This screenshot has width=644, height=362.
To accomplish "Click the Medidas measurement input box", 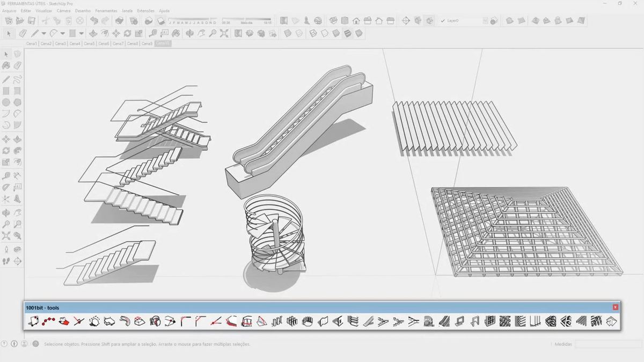I will tap(608, 344).
